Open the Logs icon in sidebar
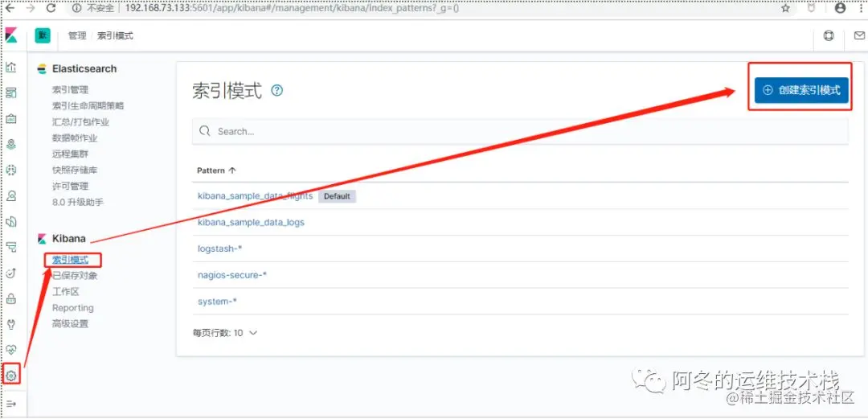This screenshot has height=419, width=868. [x=11, y=222]
